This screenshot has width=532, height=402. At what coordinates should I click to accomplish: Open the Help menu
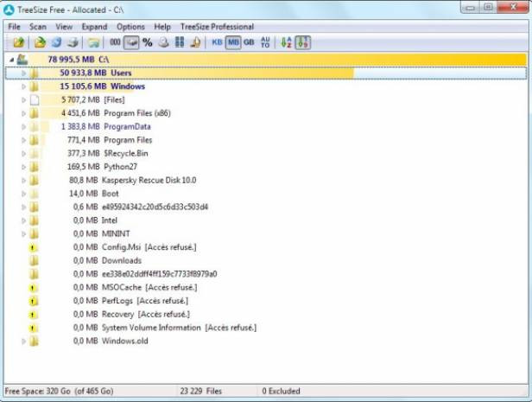[x=162, y=27]
